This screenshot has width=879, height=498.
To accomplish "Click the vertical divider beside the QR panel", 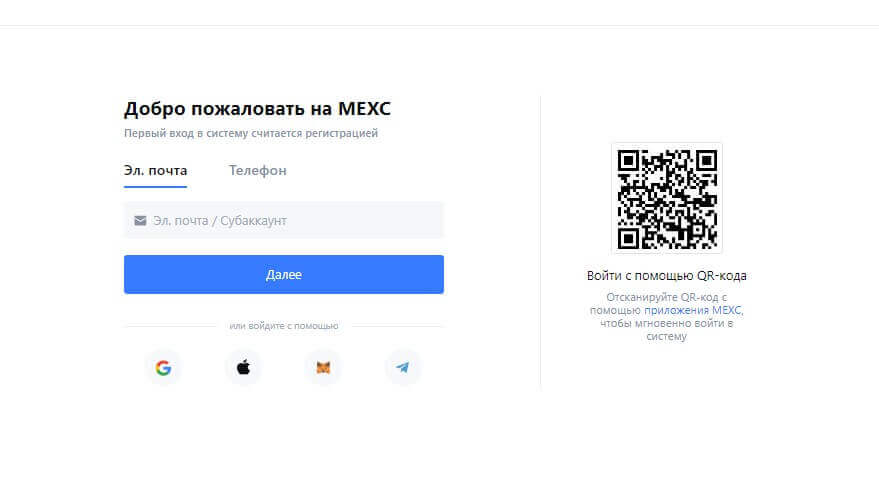I will pyautogui.click(x=540, y=242).
